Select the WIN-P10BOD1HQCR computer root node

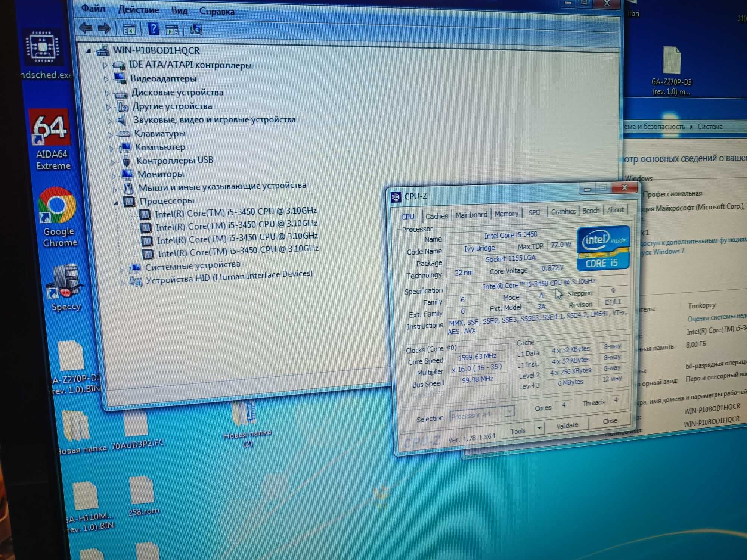156,50
